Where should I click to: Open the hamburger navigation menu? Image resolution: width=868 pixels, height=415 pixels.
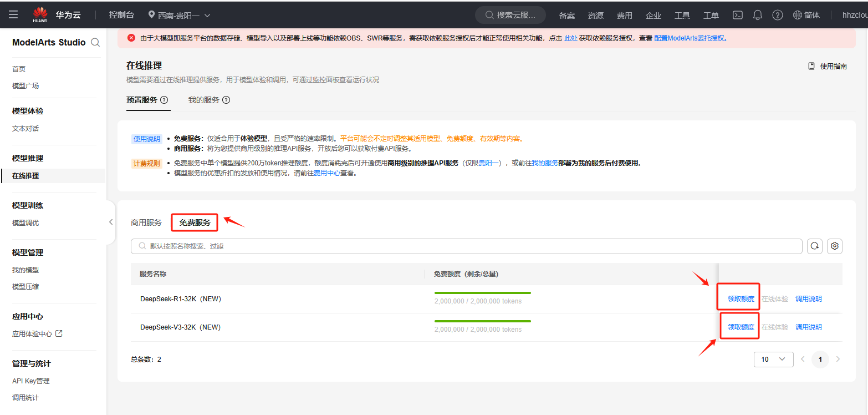click(13, 14)
